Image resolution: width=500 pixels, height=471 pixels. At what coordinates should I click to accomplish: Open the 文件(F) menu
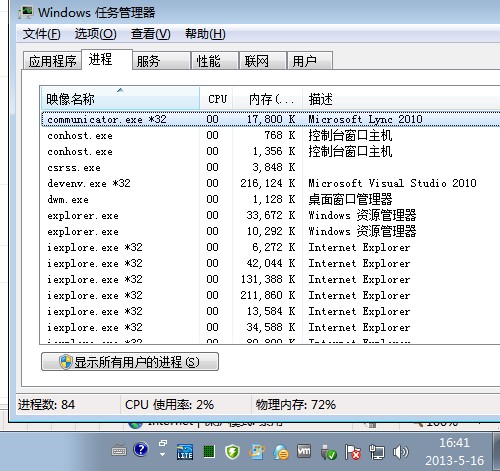click(x=41, y=34)
